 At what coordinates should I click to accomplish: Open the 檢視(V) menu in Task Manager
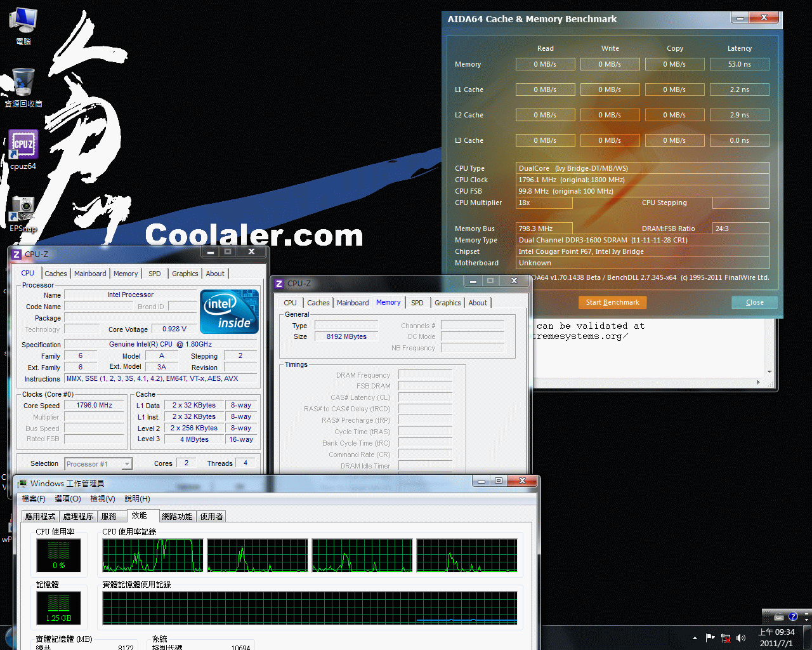(x=102, y=499)
